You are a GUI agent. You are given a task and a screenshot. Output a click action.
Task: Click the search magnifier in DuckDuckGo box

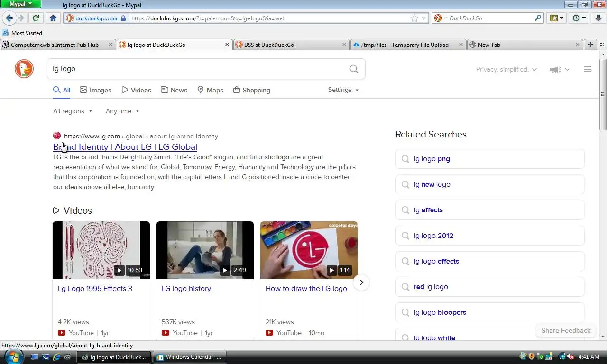[x=354, y=69]
